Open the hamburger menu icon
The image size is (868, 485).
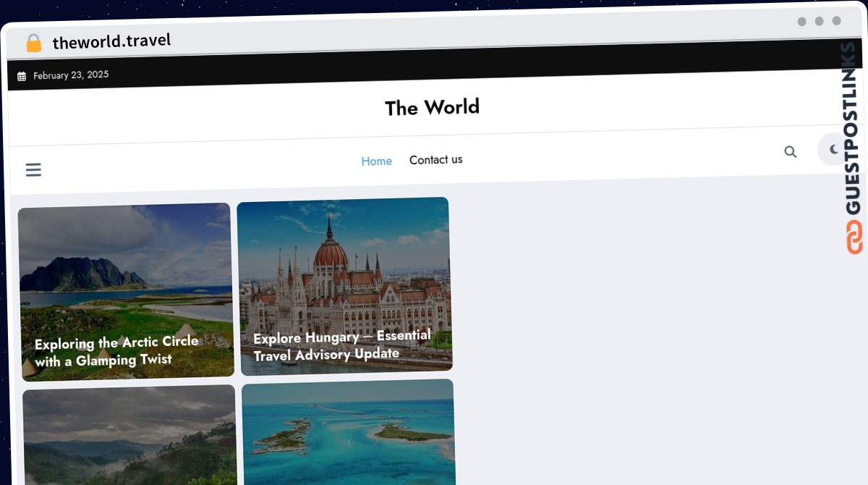click(x=33, y=169)
